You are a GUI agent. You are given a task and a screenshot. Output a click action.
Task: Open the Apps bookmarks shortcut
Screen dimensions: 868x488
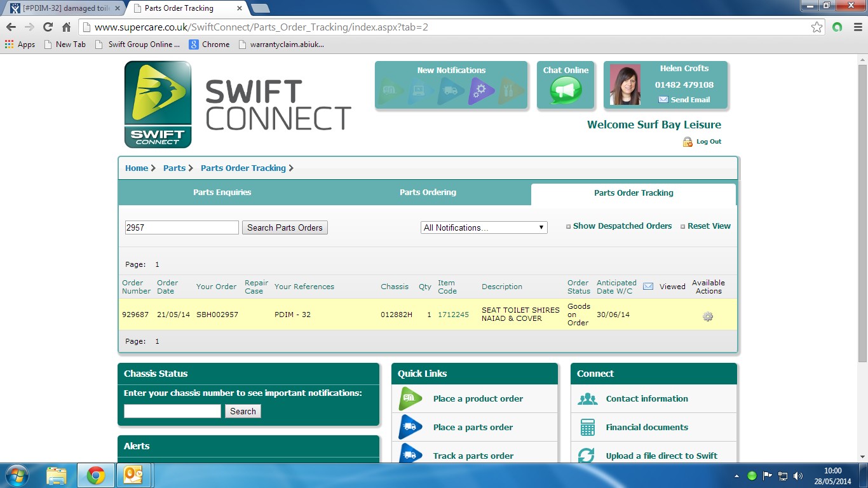click(20, 44)
